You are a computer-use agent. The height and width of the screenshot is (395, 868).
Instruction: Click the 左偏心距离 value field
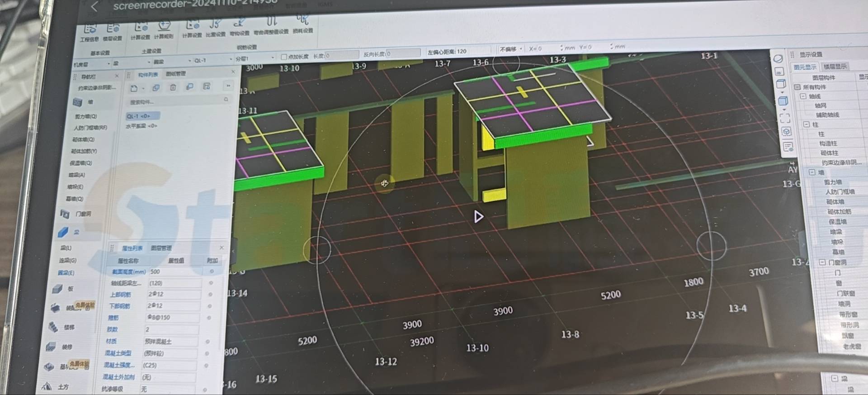472,51
